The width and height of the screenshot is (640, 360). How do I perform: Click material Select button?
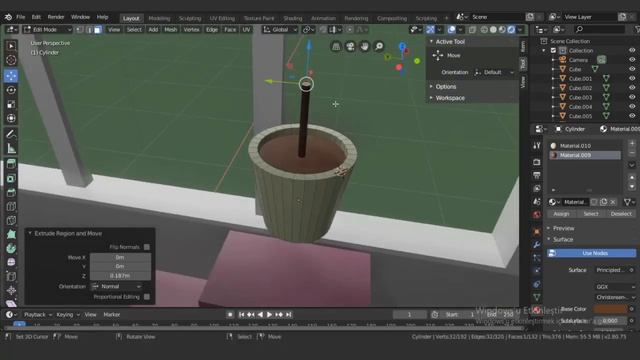click(591, 214)
